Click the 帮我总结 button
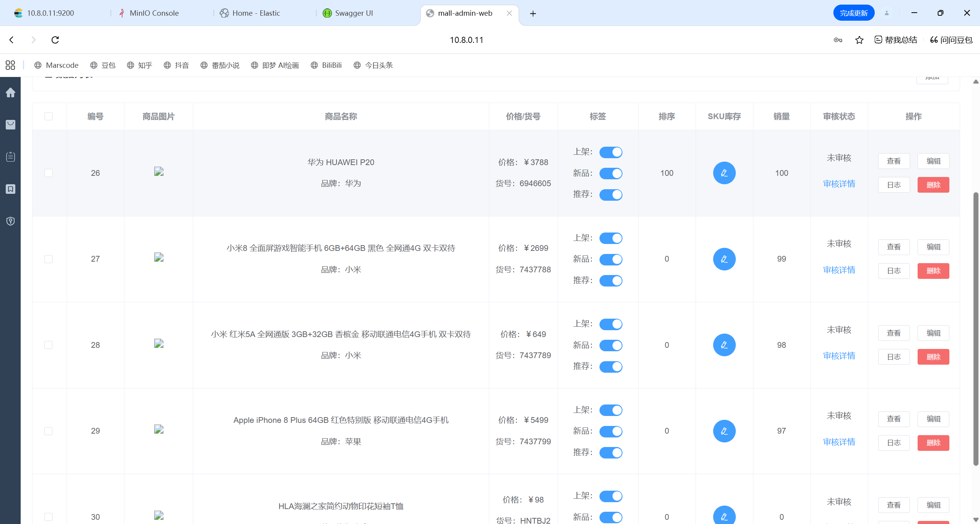This screenshot has width=980, height=524. 896,40
